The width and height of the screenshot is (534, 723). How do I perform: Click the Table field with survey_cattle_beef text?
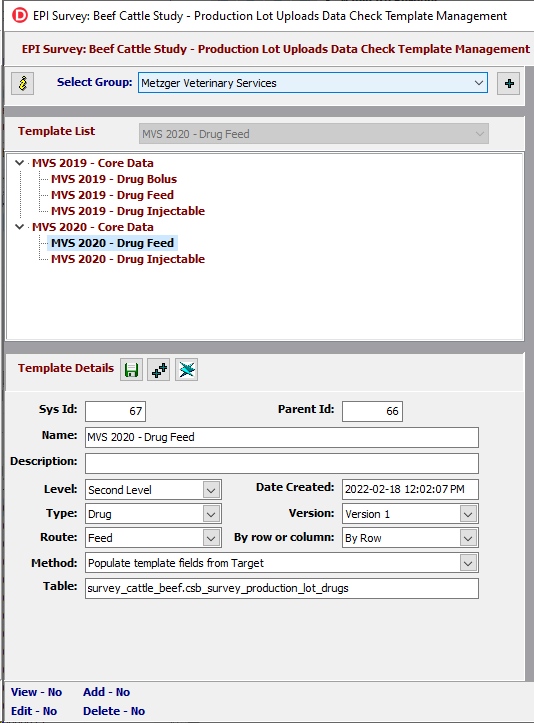coord(282,588)
